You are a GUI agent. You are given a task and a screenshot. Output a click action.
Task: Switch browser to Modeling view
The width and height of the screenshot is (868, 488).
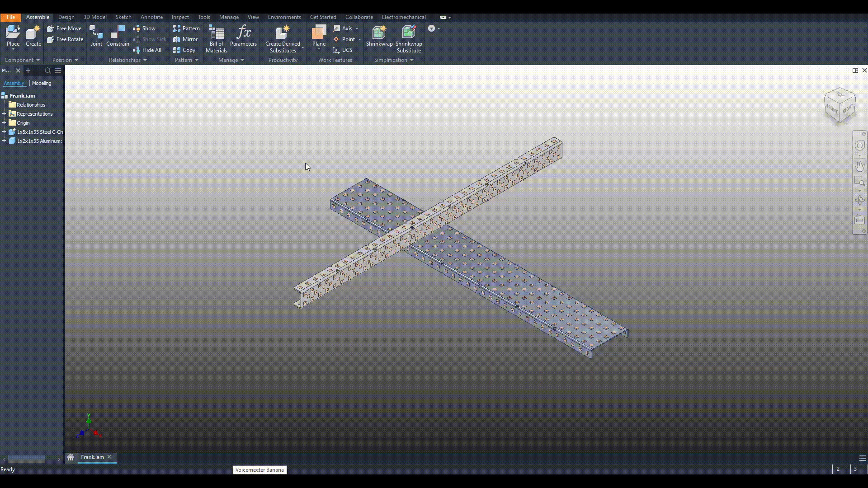(x=42, y=83)
